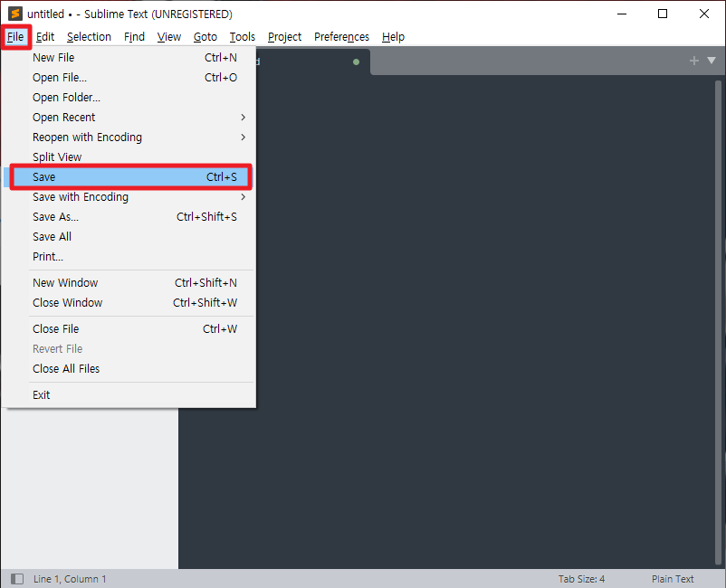This screenshot has height=588, width=726.
Task: Open the Tools menu
Action: [x=243, y=36]
